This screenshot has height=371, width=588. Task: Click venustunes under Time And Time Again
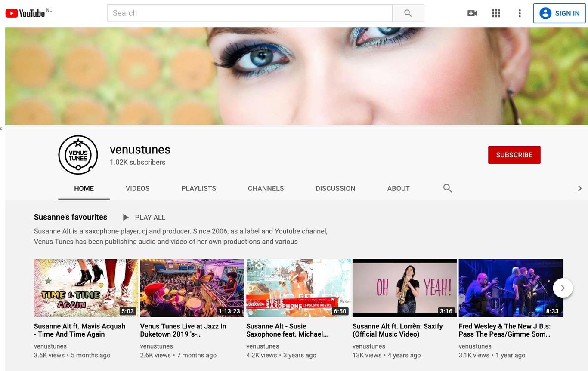(x=50, y=346)
